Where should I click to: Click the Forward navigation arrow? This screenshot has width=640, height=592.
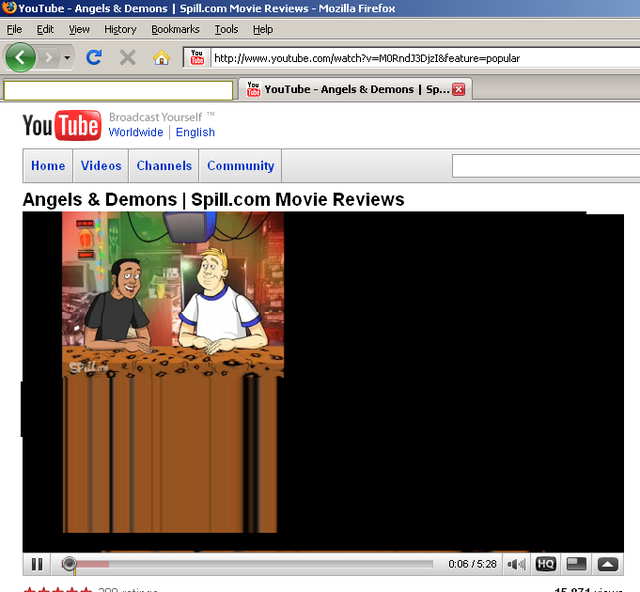pyautogui.click(x=49, y=58)
